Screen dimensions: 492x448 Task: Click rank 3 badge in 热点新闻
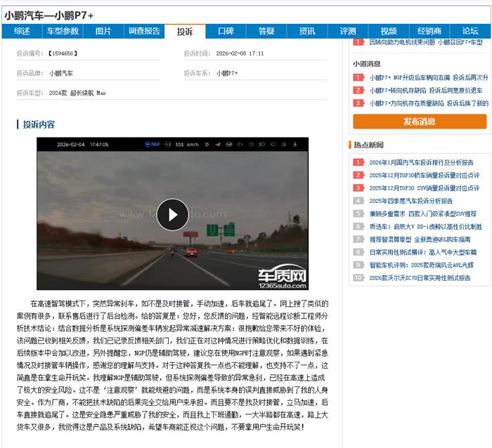(358, 188)
